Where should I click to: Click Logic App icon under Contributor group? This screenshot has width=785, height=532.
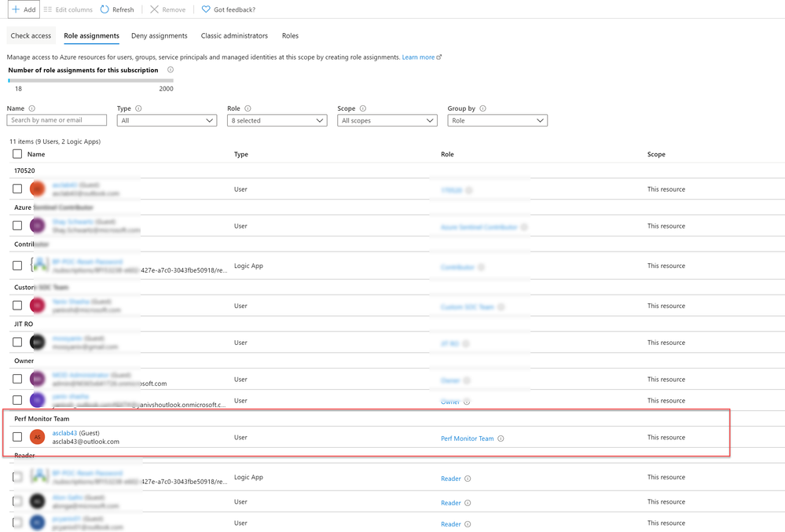click(39, 264)
